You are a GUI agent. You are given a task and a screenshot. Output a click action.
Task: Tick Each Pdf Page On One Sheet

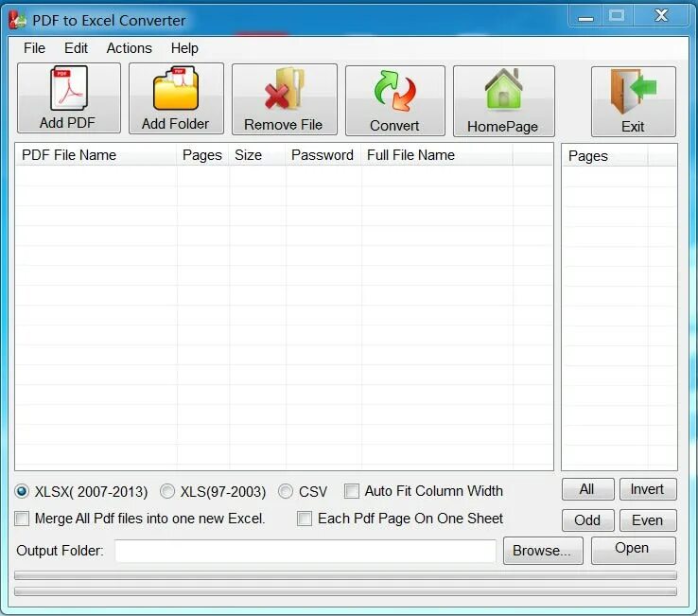tap(305, 519)
